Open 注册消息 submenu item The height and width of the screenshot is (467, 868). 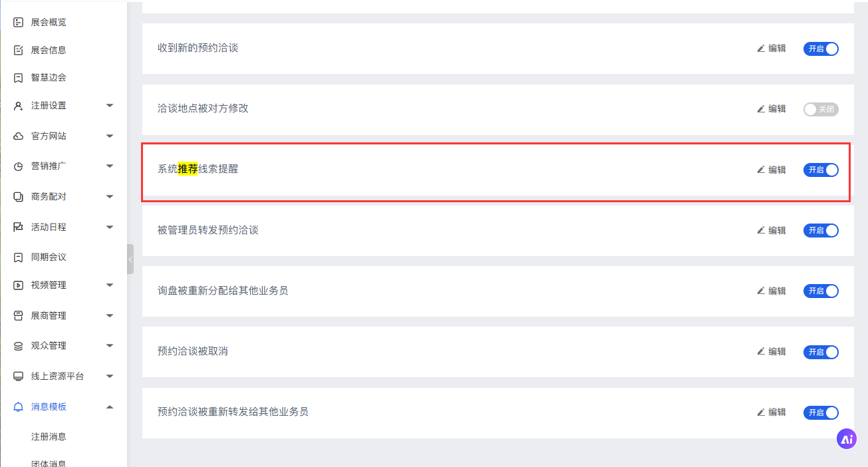[x=49, y=437]
